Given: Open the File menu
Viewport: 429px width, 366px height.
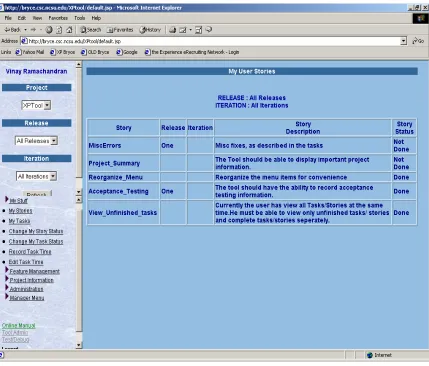Looking at the screenshot, I should [8, 18].
